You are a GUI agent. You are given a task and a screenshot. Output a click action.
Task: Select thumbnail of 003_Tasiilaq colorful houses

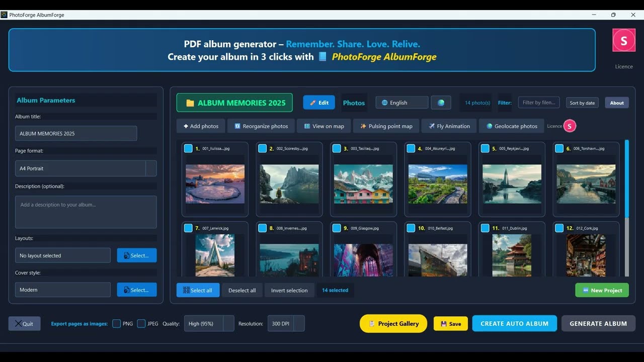[x=363, y=184]
